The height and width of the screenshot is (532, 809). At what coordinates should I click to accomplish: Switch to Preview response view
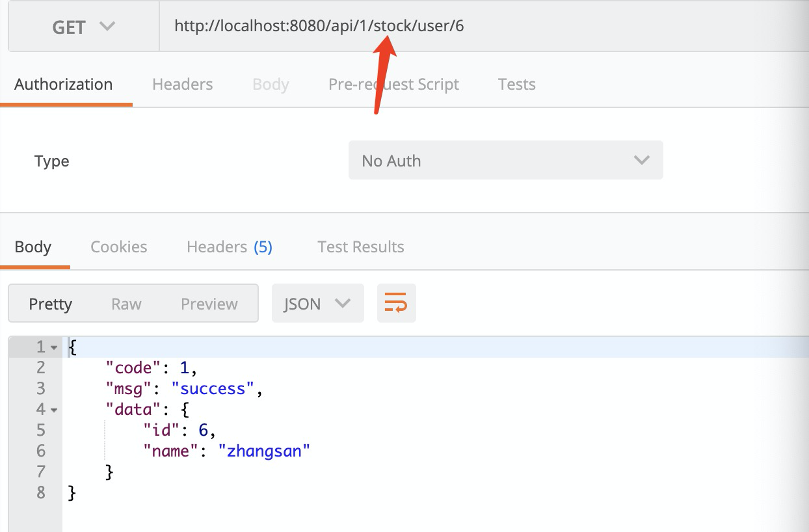(x=209, y=304)
